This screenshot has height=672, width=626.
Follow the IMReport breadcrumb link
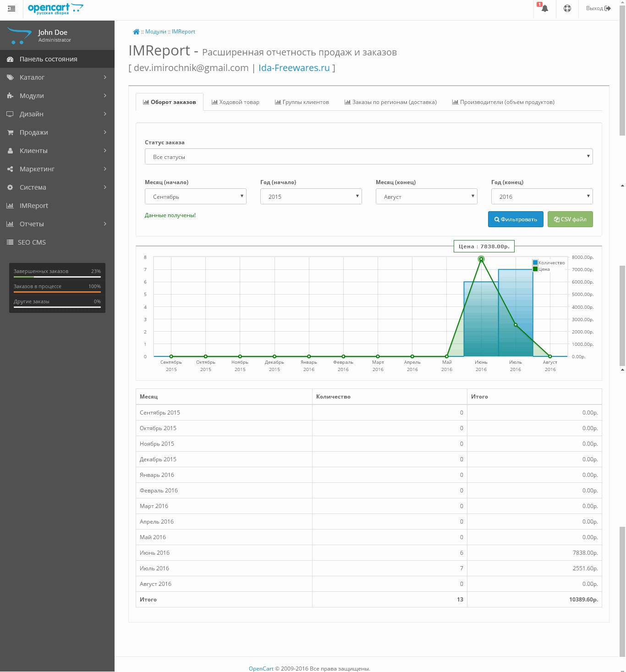(x=183, y=32)
